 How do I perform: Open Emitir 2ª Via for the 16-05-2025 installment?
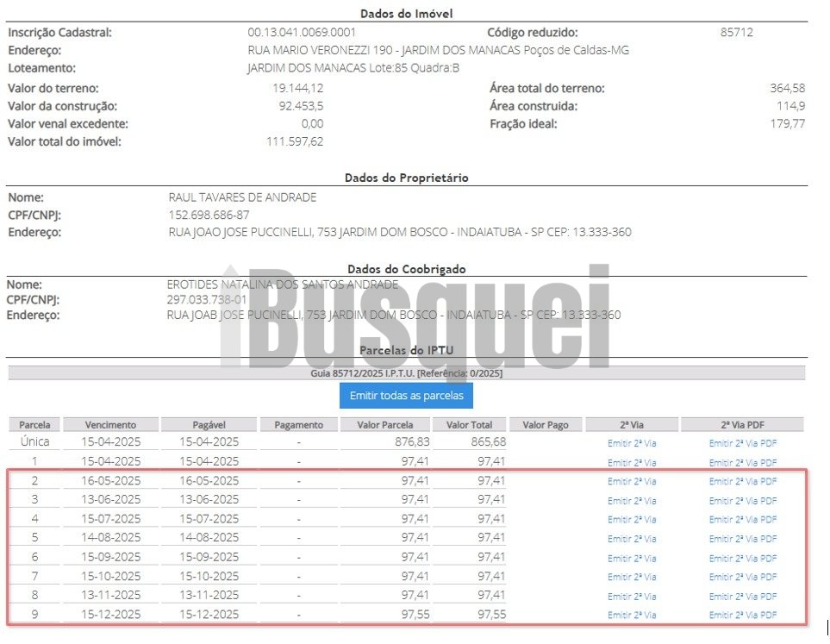[632, 481]
